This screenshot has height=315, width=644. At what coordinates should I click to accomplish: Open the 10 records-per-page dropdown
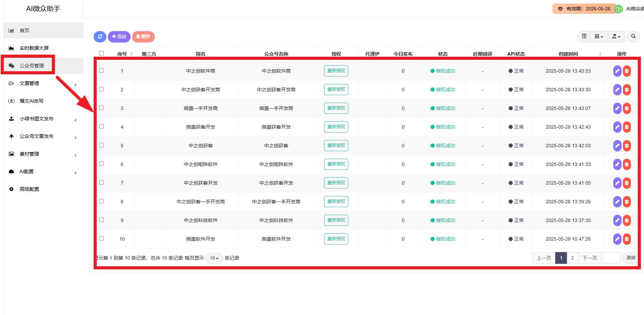click(x=214, y=258)
